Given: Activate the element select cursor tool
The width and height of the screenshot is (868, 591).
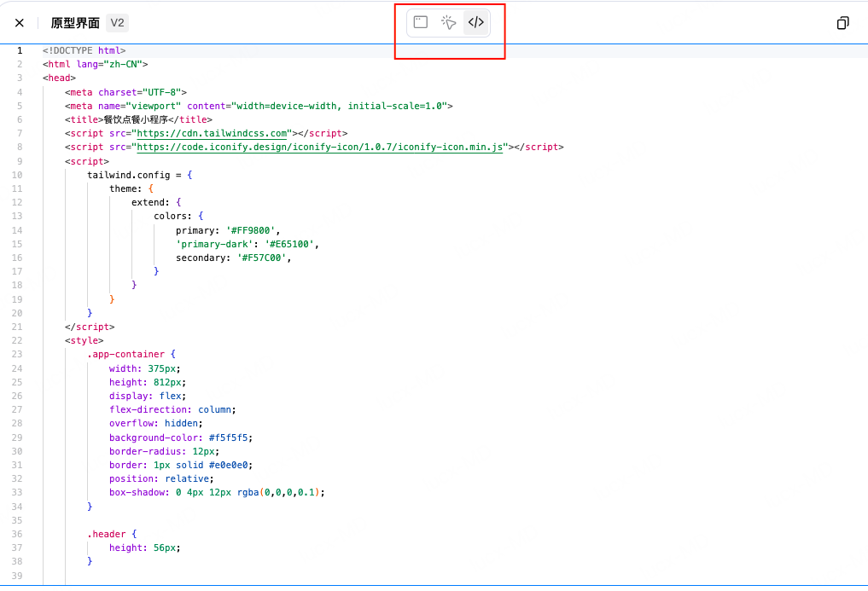Looking at the screenshot, I should click(x=448, y=22).
